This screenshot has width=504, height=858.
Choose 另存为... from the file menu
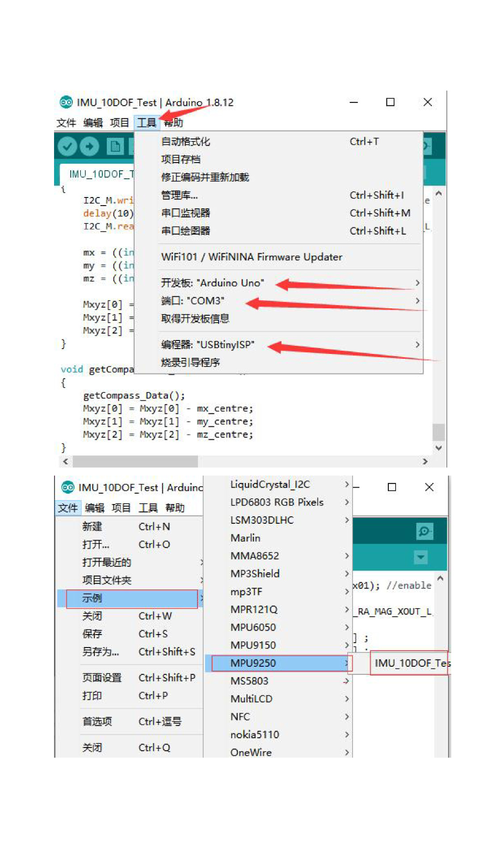[130, 652]
